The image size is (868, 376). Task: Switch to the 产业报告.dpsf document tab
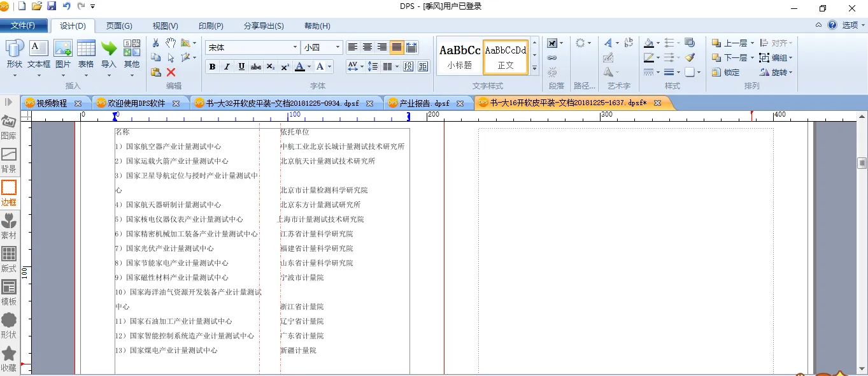[424, 103]
